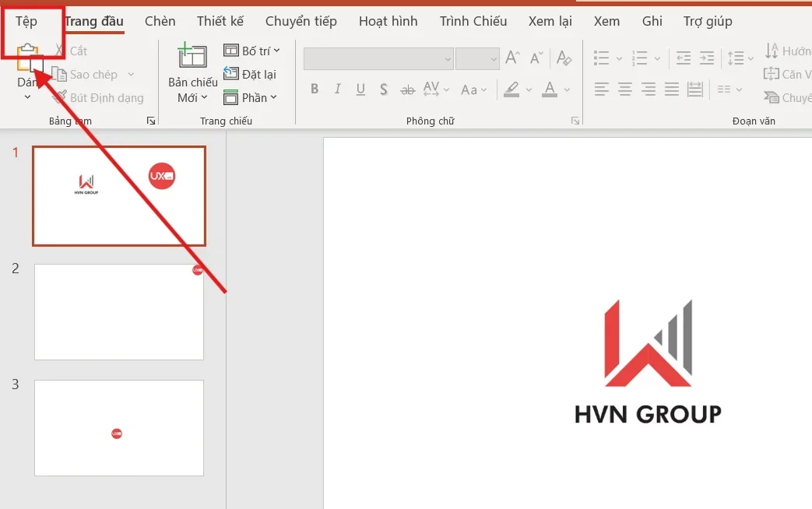Screen dimensions: 812x509
Task: Select slide 3 thumbnail
Action: click(x=119, y=428)
